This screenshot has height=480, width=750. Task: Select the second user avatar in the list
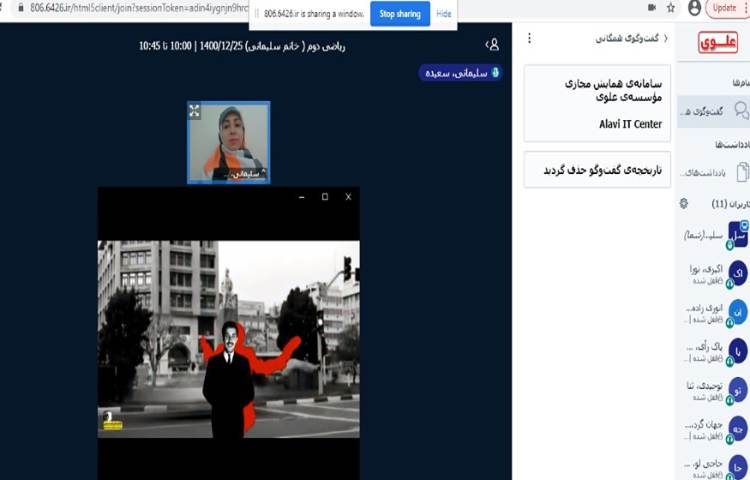[737, 273]
